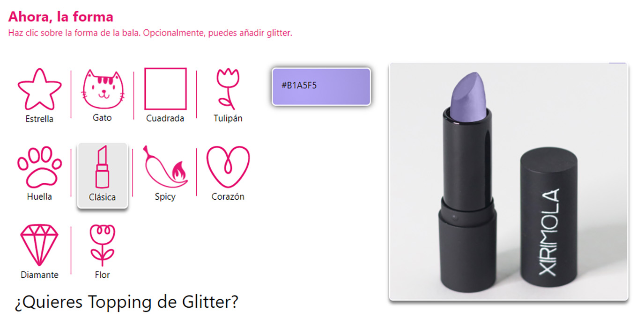644x318 pixels.
Task: Click the Diamante label text
Action: [39, 275]
